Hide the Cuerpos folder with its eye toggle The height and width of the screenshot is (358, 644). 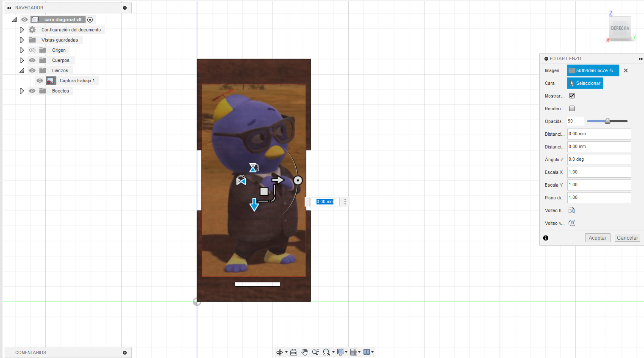click(x=32, y=60)
